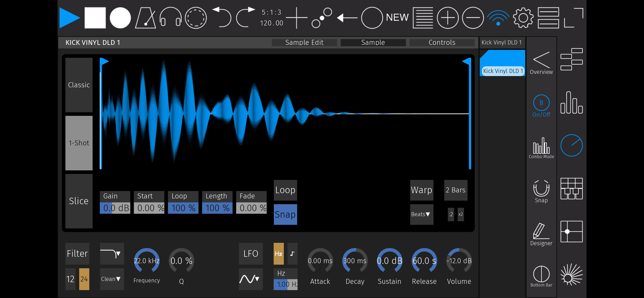Screen dimensions: 644x298
Task: Enable the 12 dB filter slope
Action: 70,279
